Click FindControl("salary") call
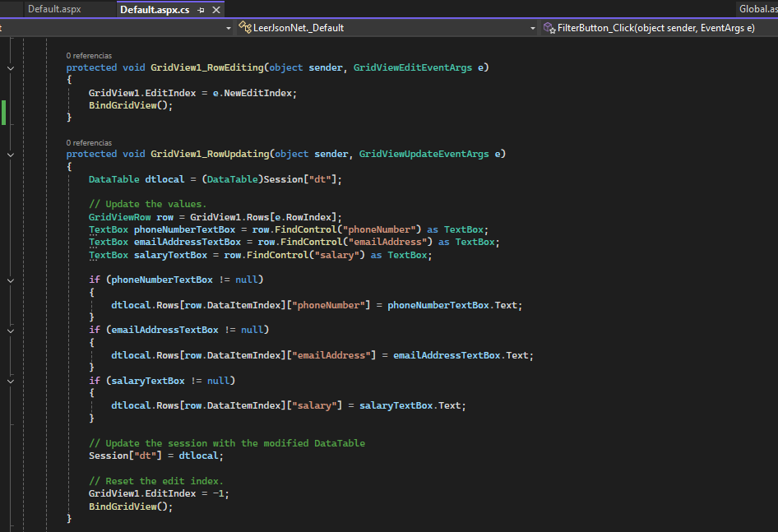Image resolution: width=778 pixels, height=532 pixels. [306, 255]
